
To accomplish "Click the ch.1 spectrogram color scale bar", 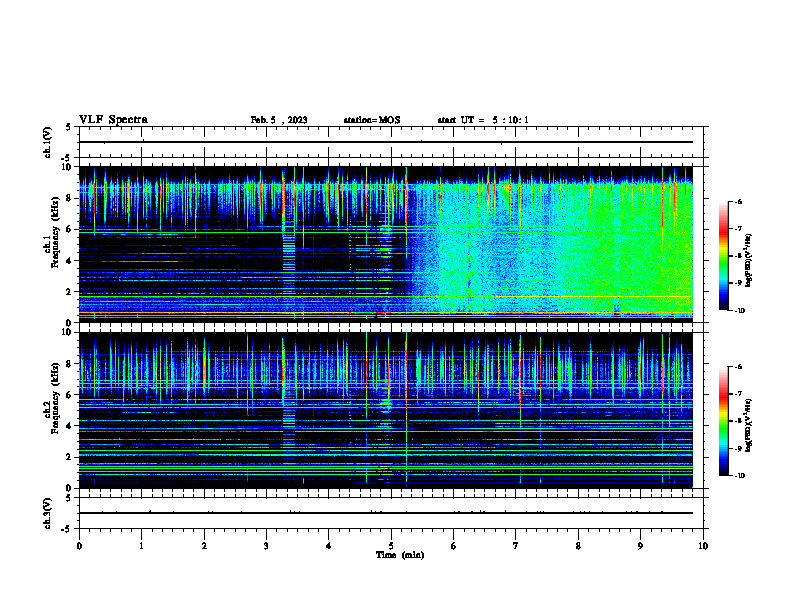I will [723, 256].
